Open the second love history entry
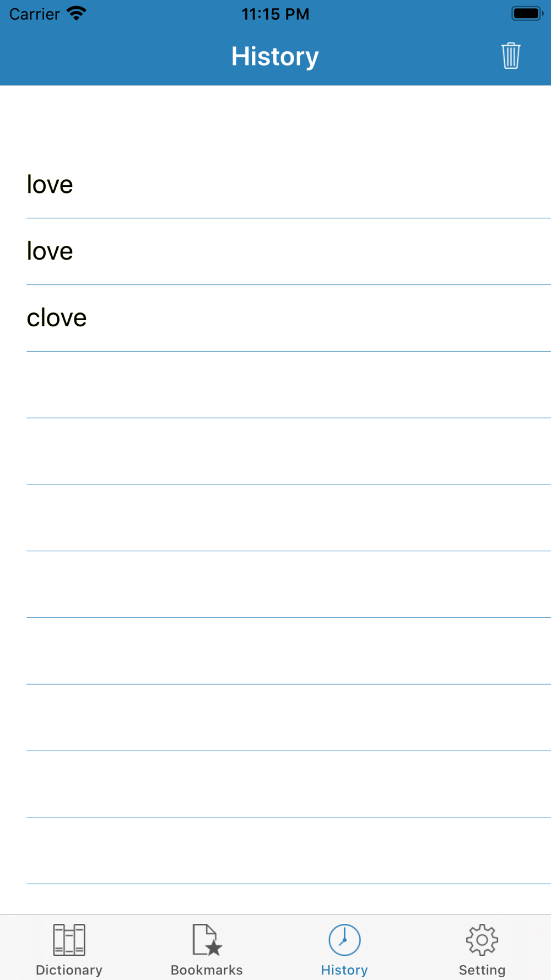This screenshot has height=980, width=551. click(x=275, y=251)
